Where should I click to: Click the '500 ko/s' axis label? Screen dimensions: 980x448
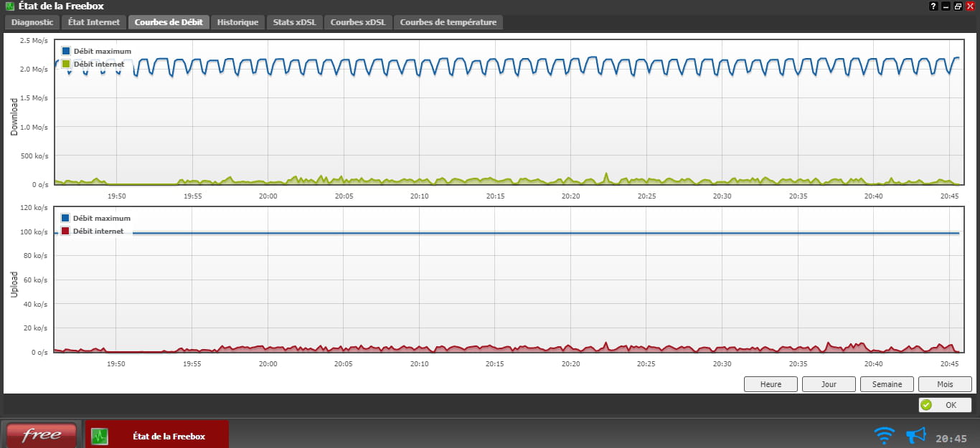(x=34, y=156)
